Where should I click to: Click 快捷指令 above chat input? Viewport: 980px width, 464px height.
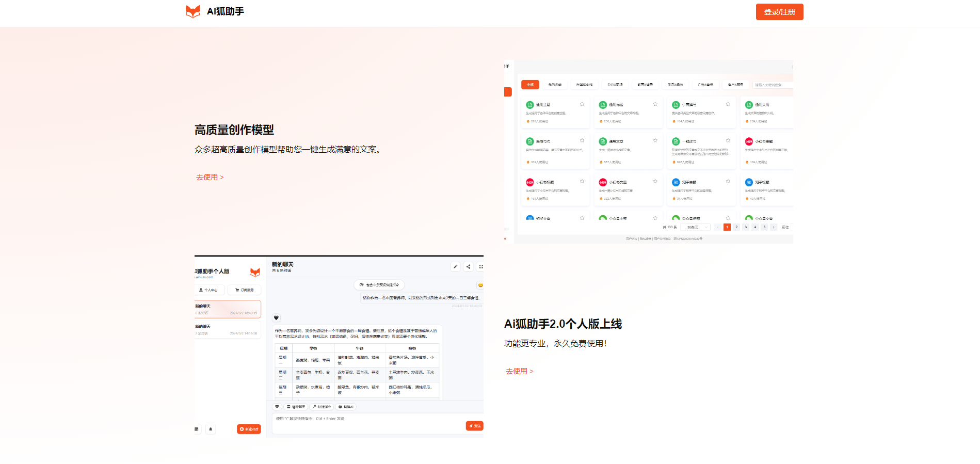point(321,407)
